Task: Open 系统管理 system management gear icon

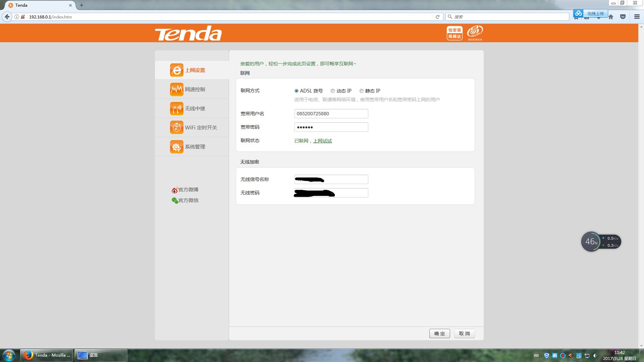Action: click(x=176, y=147)
